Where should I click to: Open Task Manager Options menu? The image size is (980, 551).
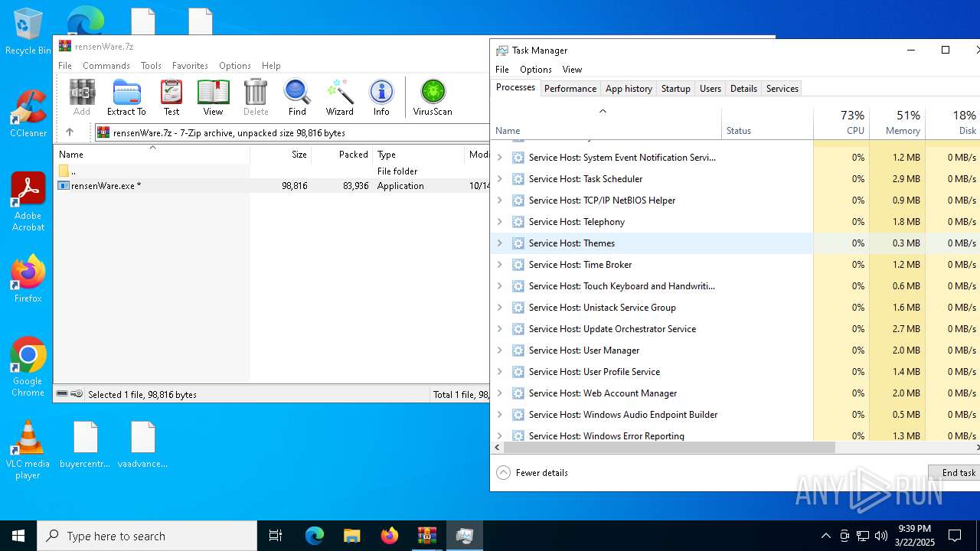[536, 70]
